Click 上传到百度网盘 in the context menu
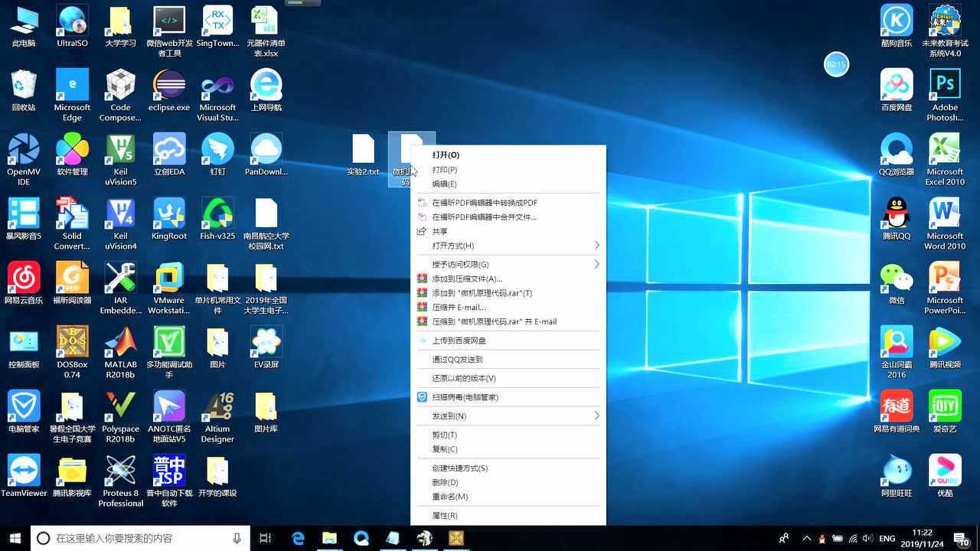Image resolution: width=980 pixels, height=551 pixels. click(x=459, y=341)
